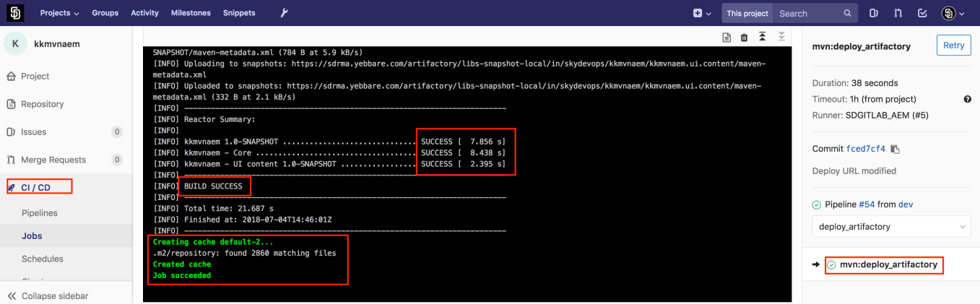
Task: Open the user avatar dropdown menu
Action: pos(953,13)
